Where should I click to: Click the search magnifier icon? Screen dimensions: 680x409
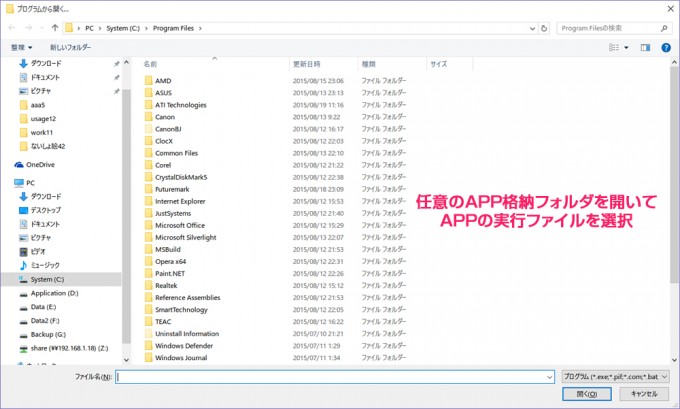[664, 28]
